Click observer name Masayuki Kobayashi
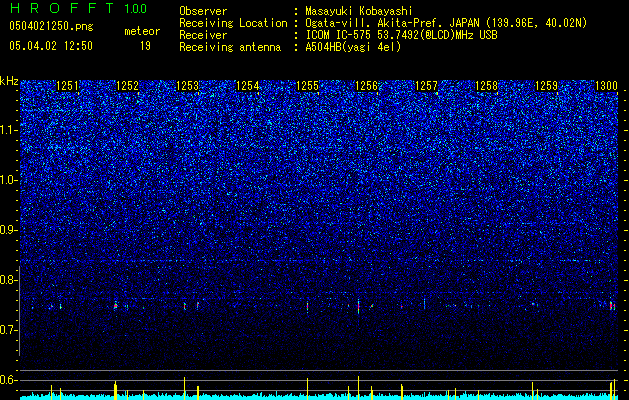629x400 pixels. click(359, 11)
